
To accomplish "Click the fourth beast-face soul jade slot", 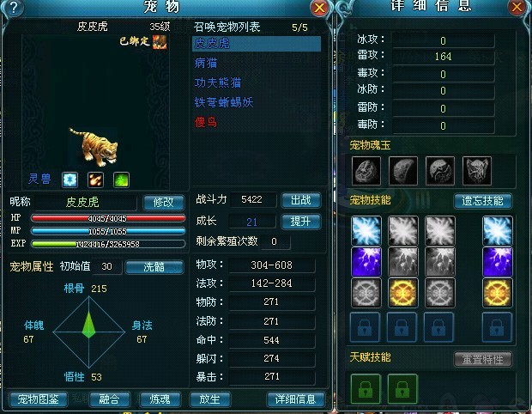I will 477,170.
